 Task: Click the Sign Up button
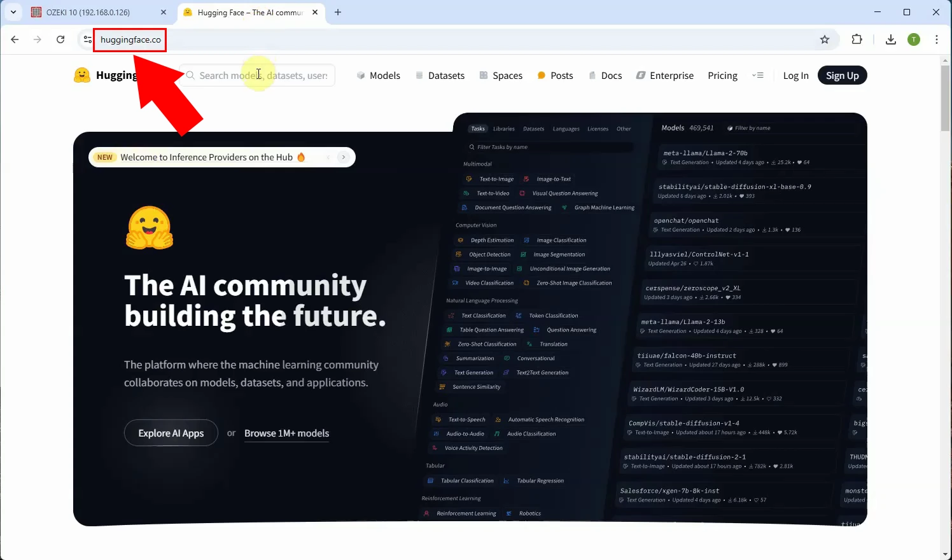pos(842,75)
